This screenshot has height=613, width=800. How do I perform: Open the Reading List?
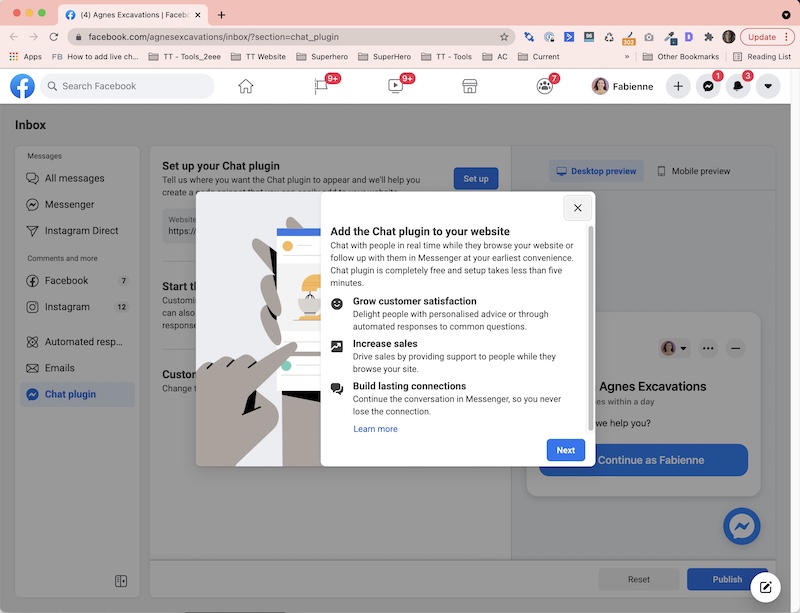[762, 57]
